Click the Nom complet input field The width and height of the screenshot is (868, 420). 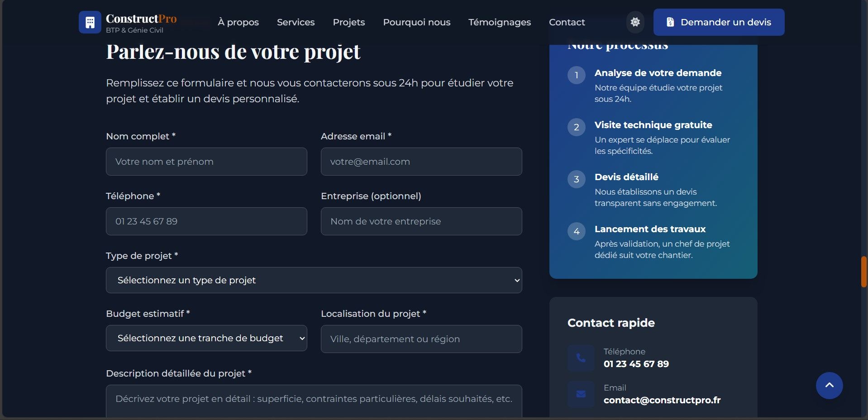point(206,162)
